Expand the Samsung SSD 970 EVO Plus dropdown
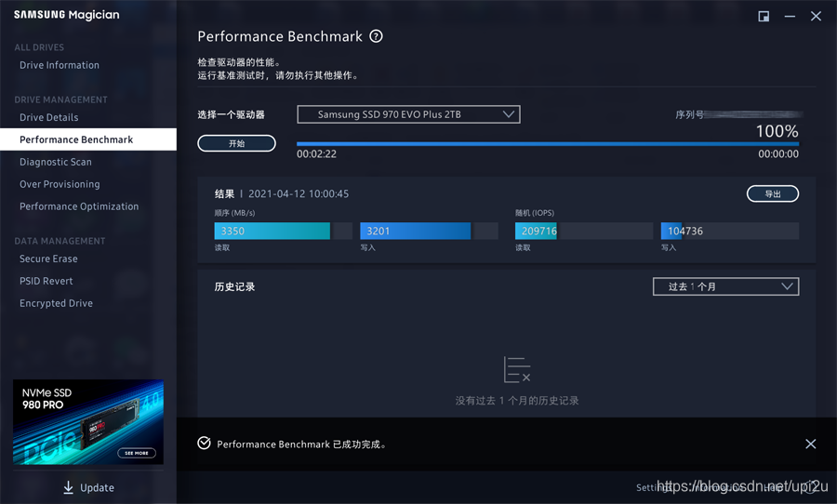 pos(408,114)
